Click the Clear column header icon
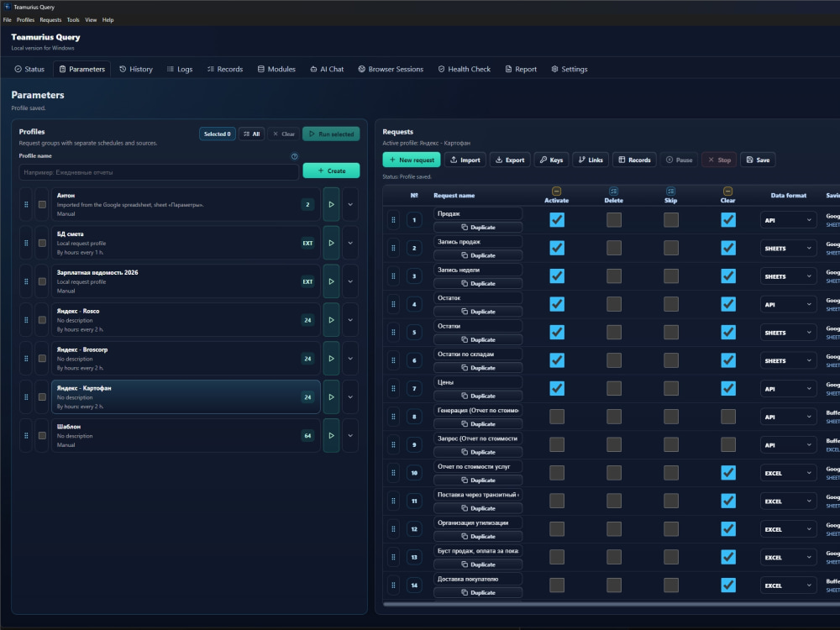Image resolution: width=840 pixels, height=630 pixels. pos(727,192)
